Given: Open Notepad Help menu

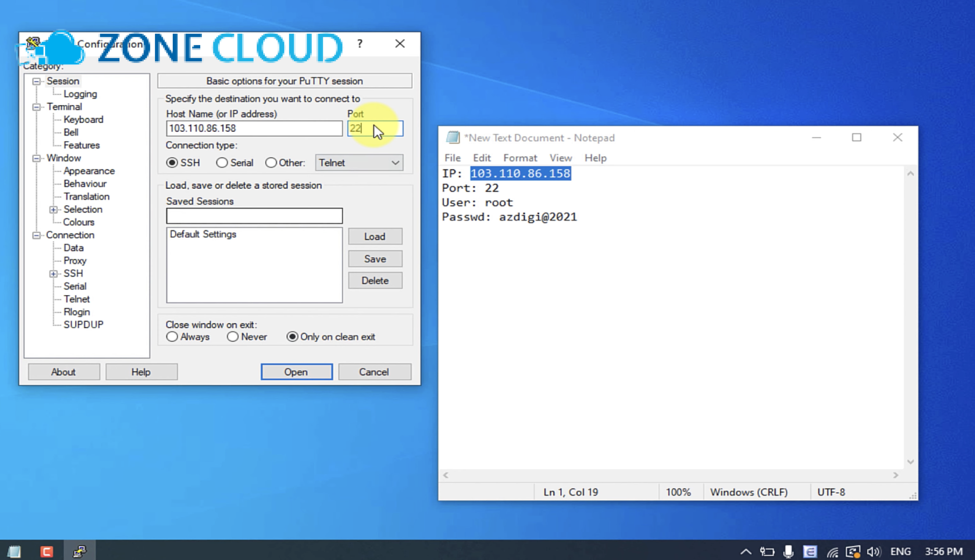Looking at the screenshot, I should 595,158.
